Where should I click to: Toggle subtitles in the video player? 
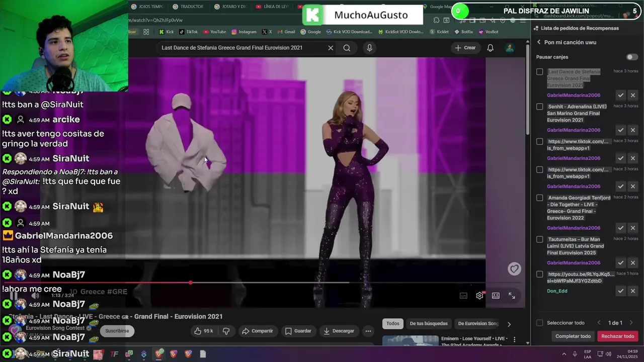[x=463, y=296]
